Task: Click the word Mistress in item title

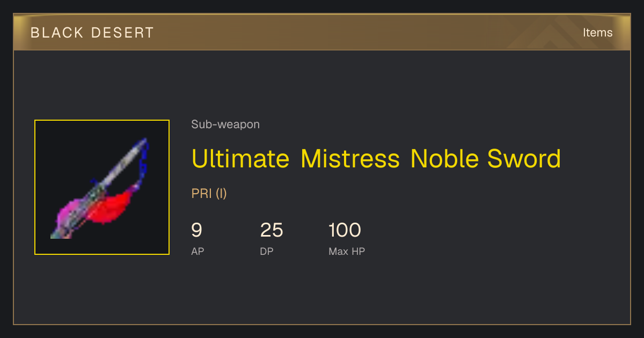Action: [x=350, y=159]
